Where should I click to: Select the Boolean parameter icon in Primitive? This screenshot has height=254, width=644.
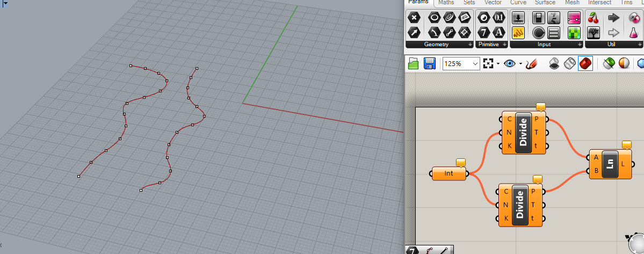click(484, 18)
